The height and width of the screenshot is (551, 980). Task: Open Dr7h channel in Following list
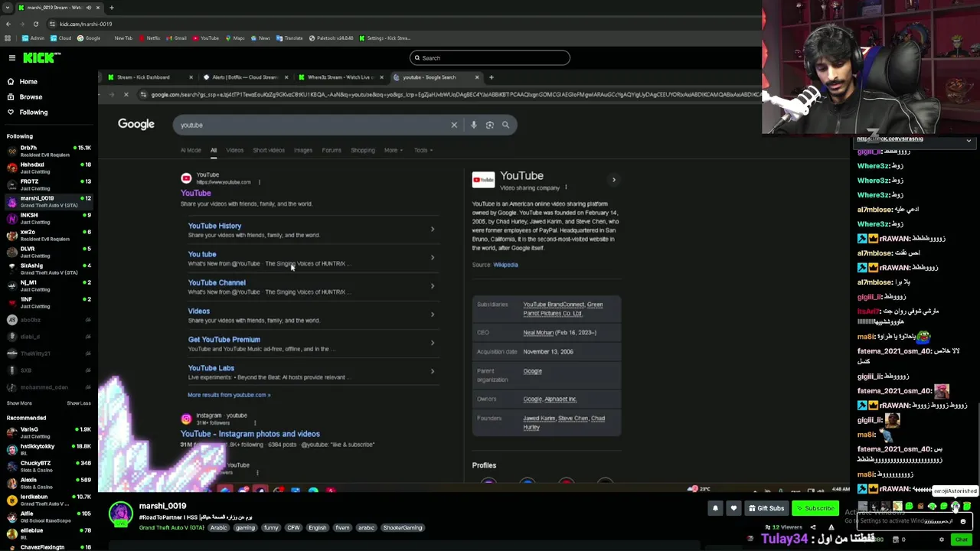(47, 151)
